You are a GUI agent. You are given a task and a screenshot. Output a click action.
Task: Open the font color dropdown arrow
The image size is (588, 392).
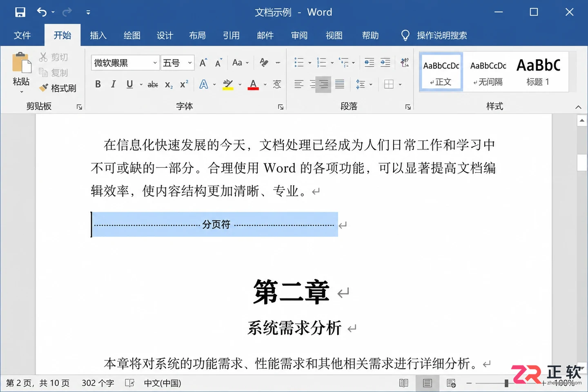(265, 85)
